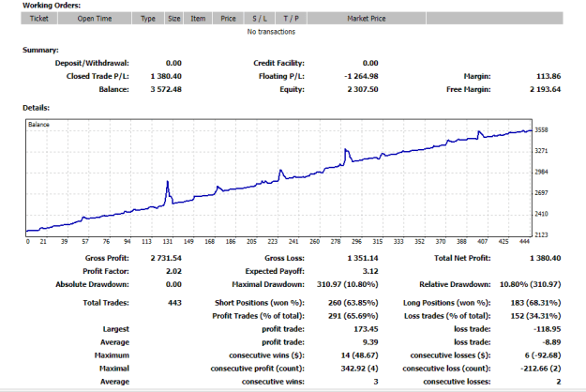
Task: Select the average loss trade value -8.89
Action: pos(551,342)
